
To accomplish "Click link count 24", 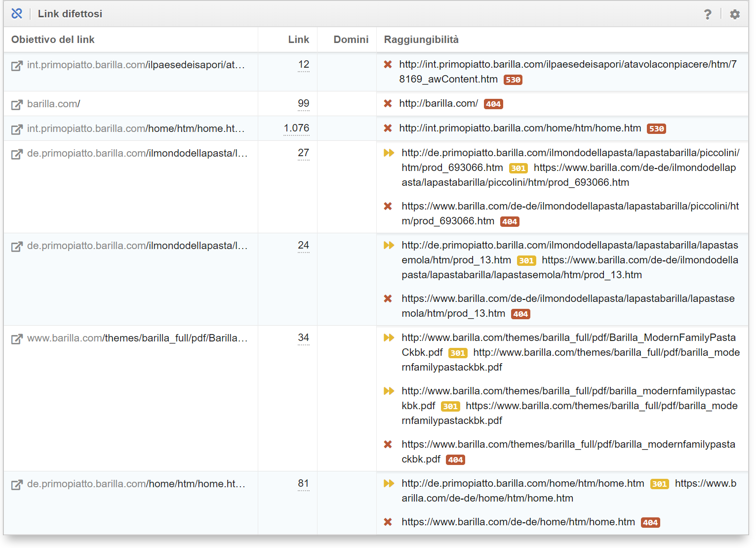I will click(x=304, y=246).
